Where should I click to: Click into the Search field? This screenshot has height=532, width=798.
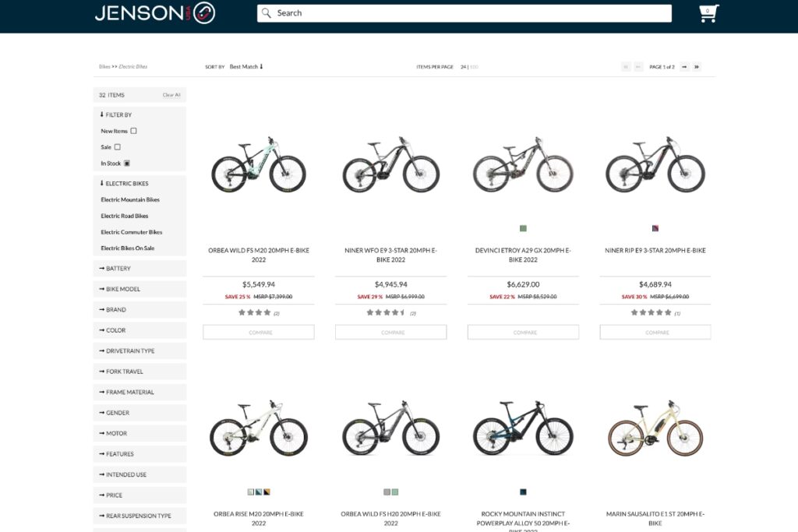click(x=464, y=13)
